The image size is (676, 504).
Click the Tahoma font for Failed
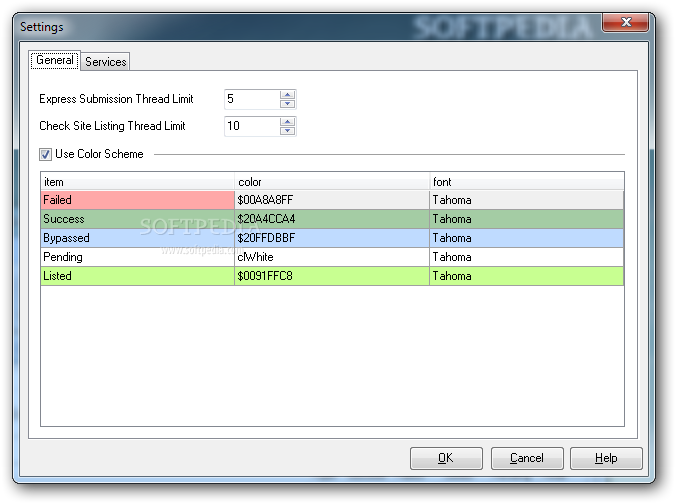526,200
